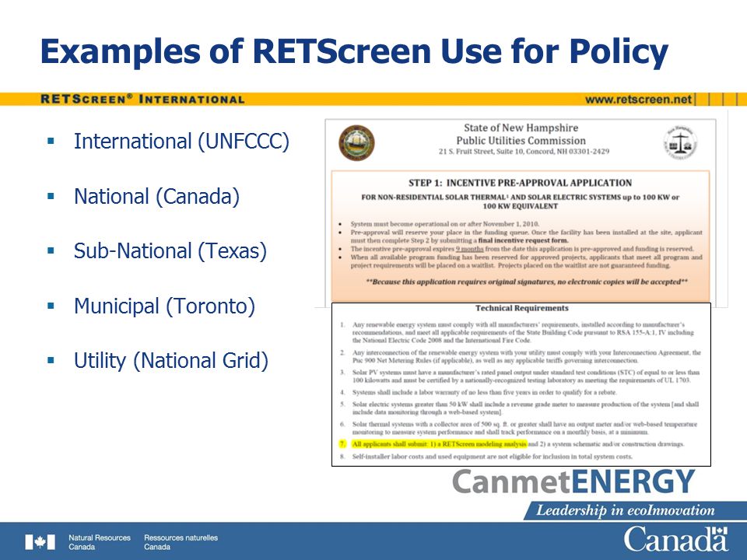The width and height of the screenshot is (747, 560).
Task: Select 'National (Canada)' bullet
Action: tap(156, 196)
